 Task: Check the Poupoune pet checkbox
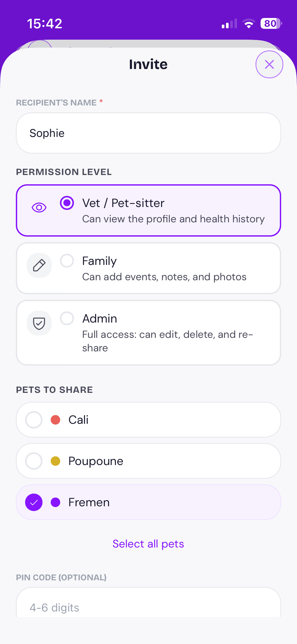click(34, 461)
